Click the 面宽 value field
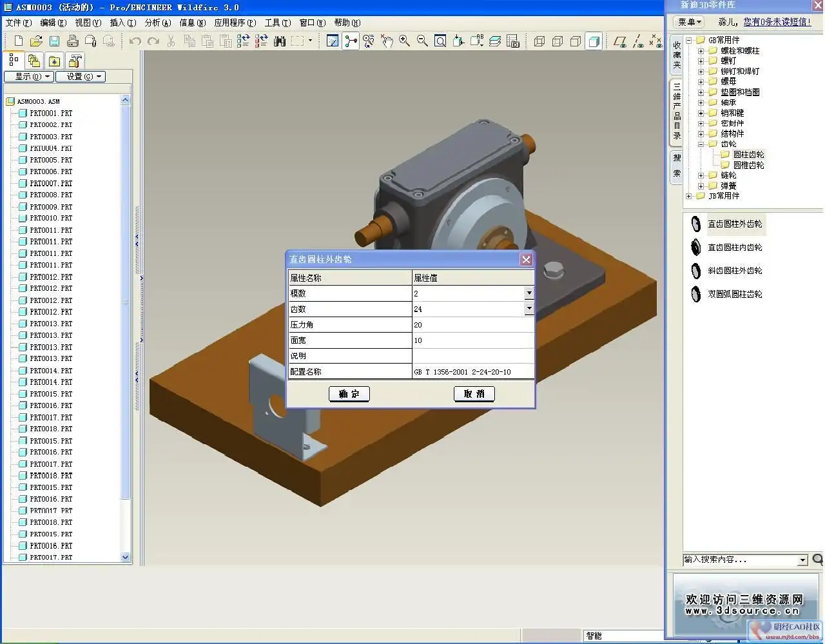Viewport: 825px width, 644px height. pos(472,340)
